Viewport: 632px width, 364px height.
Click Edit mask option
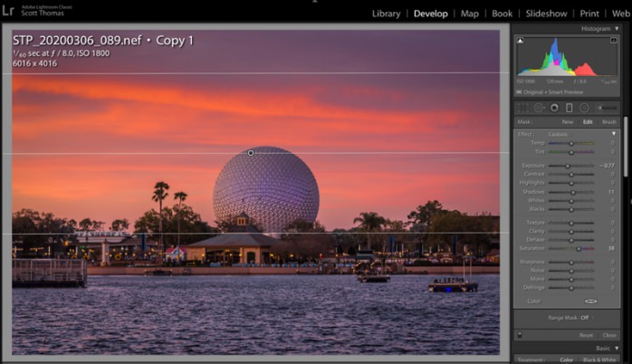588,121
